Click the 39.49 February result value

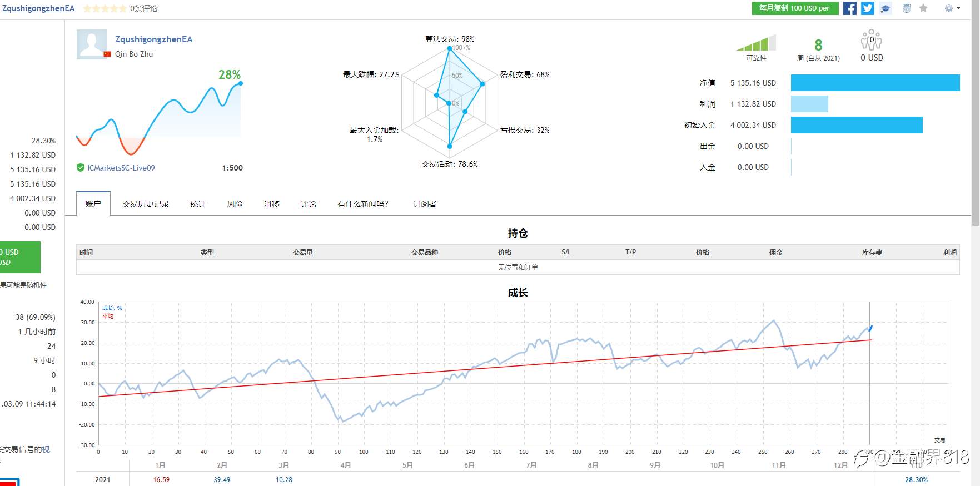[x=222, y=479]
